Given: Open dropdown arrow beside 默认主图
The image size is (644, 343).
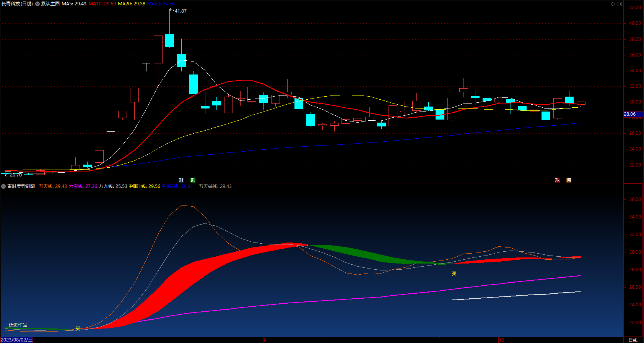Looking at the screenshot, I should point(37,4).
